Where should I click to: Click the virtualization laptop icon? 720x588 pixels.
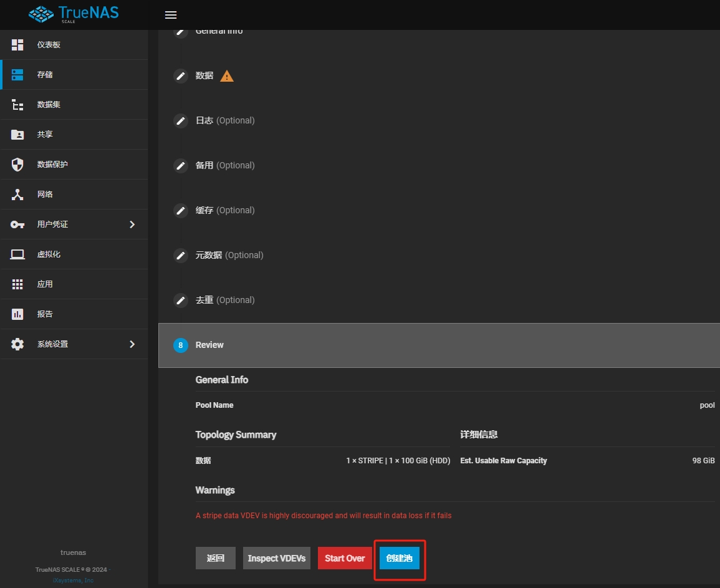(17, 254)
